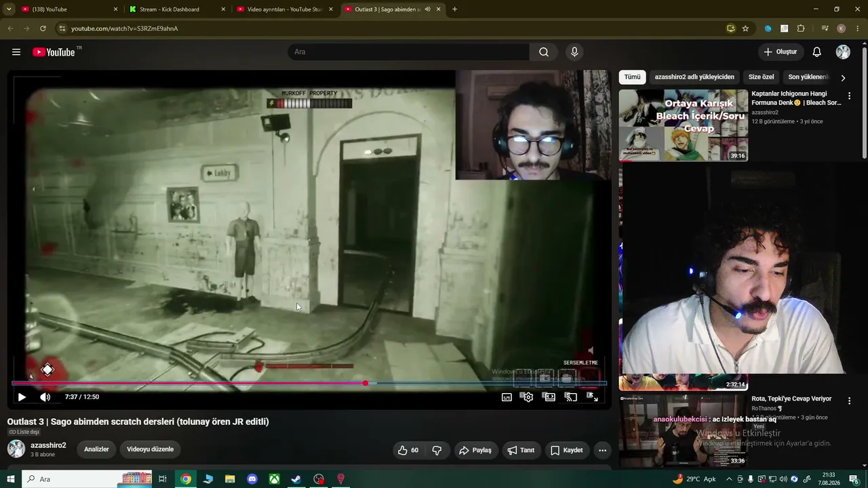Mute the Outlast 3 tab audio
Image resolution: width=868 pixels, height=488 pixels.
pos(427,9)
